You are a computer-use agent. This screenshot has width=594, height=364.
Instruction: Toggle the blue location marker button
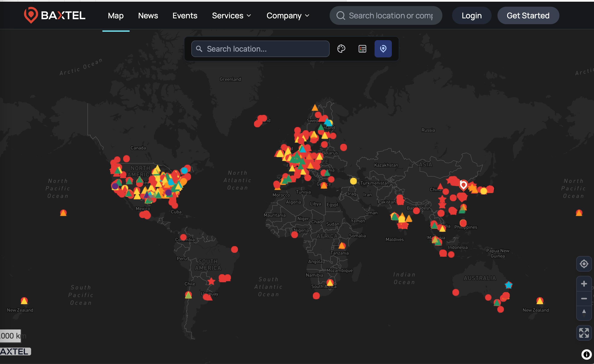click(383, 49)
